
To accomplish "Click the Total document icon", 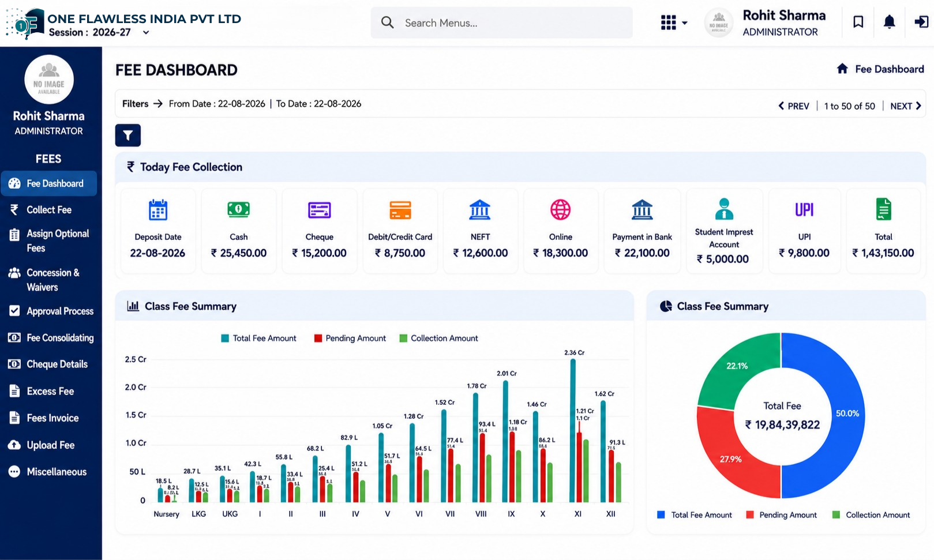I will tap(883, 209).
